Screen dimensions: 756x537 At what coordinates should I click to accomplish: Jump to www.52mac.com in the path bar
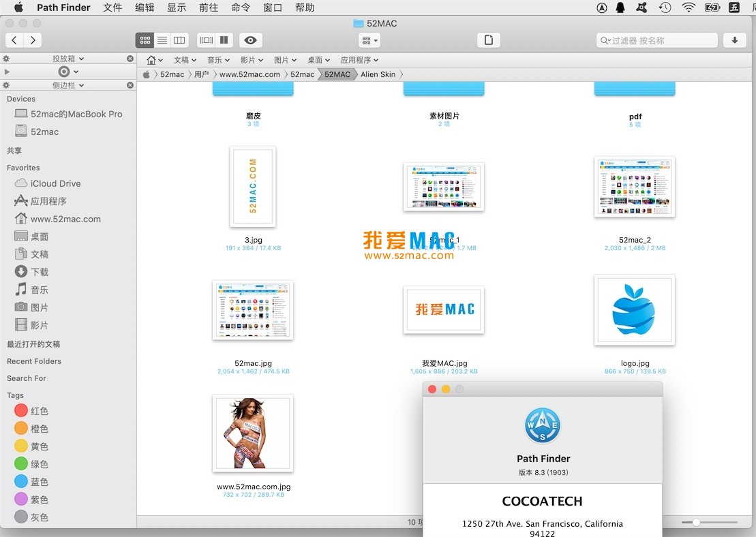[250, 74]
